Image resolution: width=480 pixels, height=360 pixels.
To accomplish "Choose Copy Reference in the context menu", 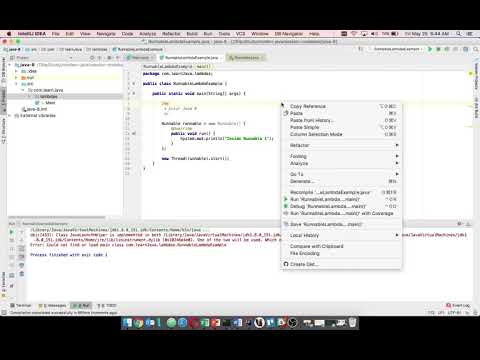I will point(342,106).
